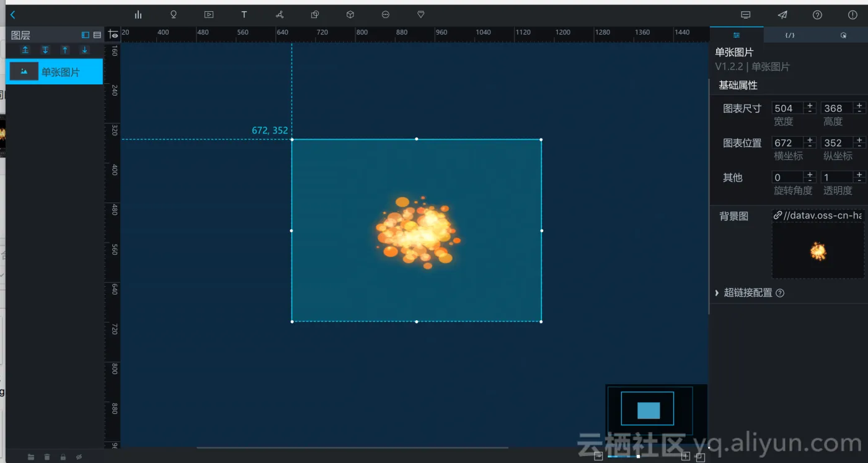Click the publish paper-plane icon

click(x=782, y=15)
